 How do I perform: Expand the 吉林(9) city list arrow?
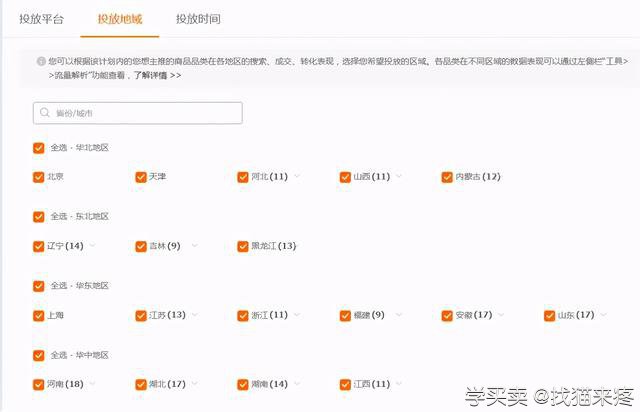click(x=195, y=245)
